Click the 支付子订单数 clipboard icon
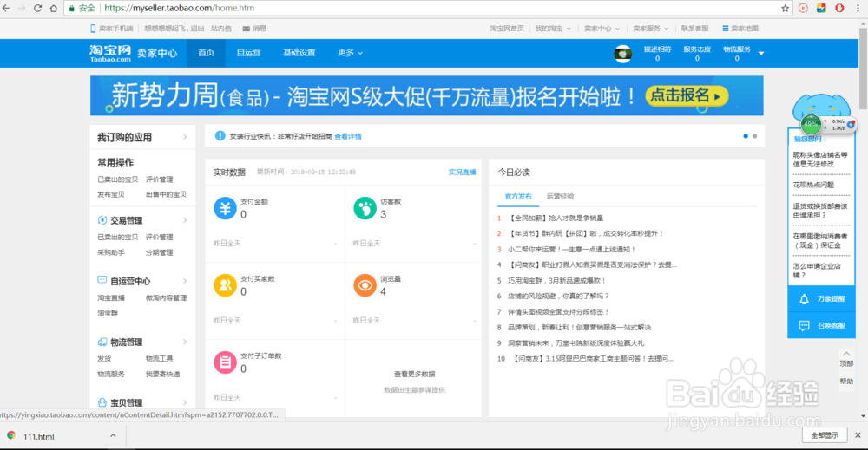868x450 pixels. pyautogui.click(x=226, y=362)
